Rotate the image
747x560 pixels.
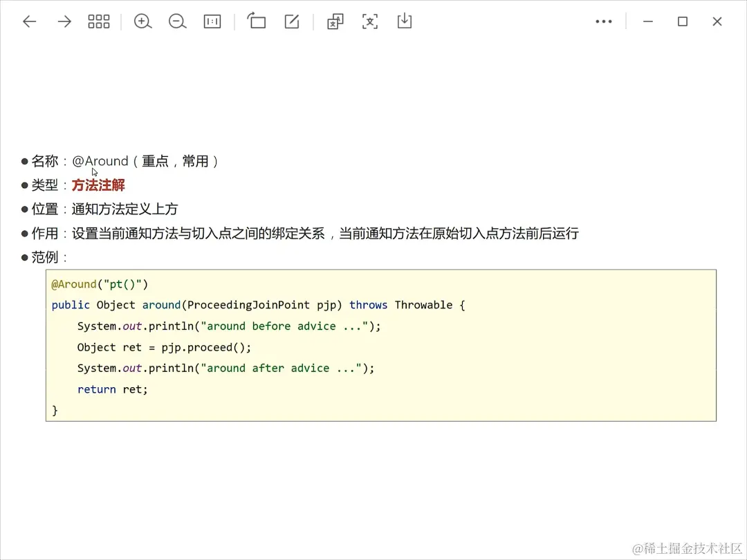257,21
